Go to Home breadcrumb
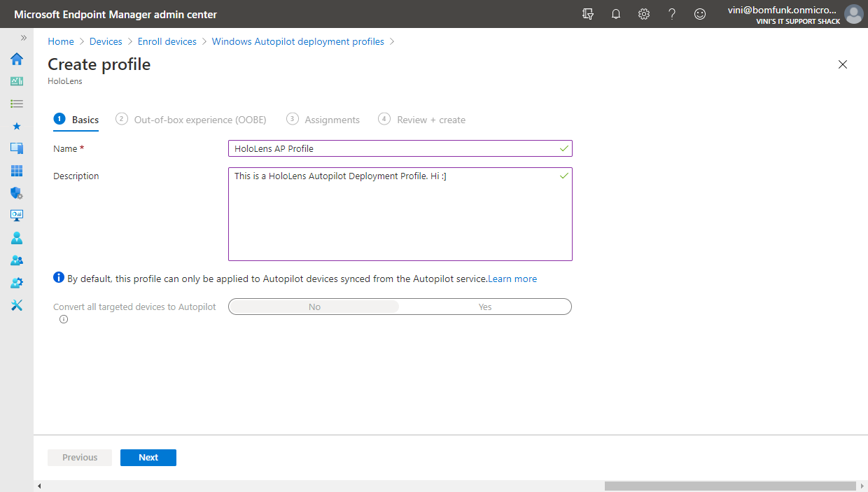This screenshot has width=868, height=492. [61, 41]
